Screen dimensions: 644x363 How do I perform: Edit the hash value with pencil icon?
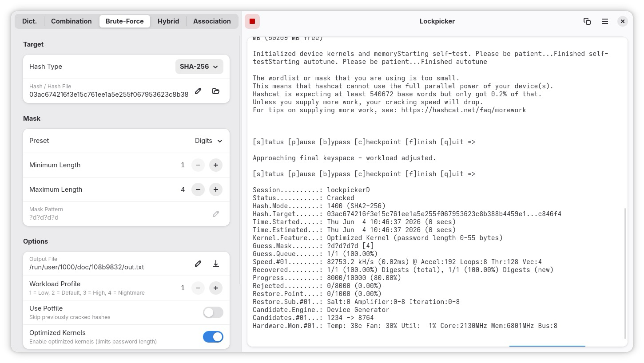point(198,91)
